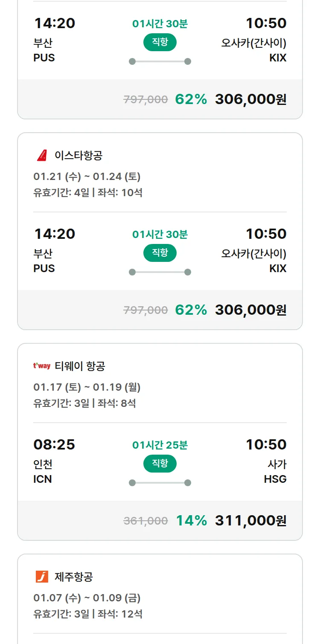Click the 01.07 (수) ~ 01.09 (금) date range

coord(87,598)
